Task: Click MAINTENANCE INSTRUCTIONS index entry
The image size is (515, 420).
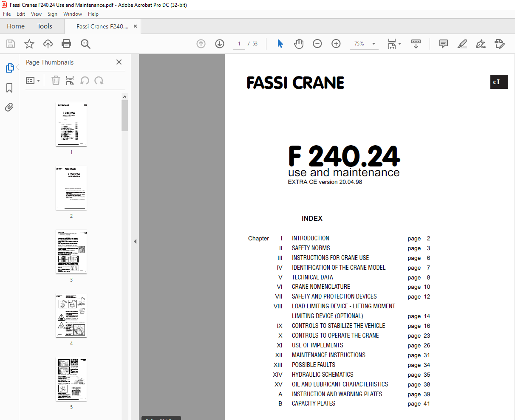Action: click(328, 355)
